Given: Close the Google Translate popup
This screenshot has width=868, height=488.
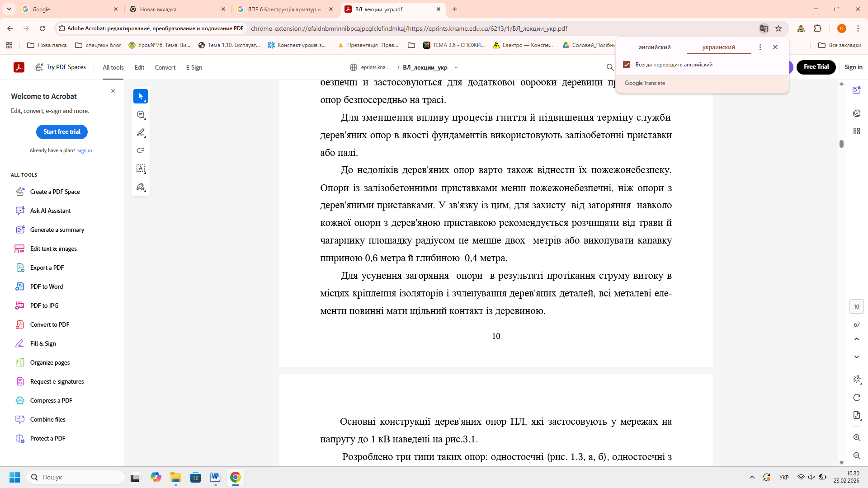Looking at the screenshot, I should (x=775, y=47).
